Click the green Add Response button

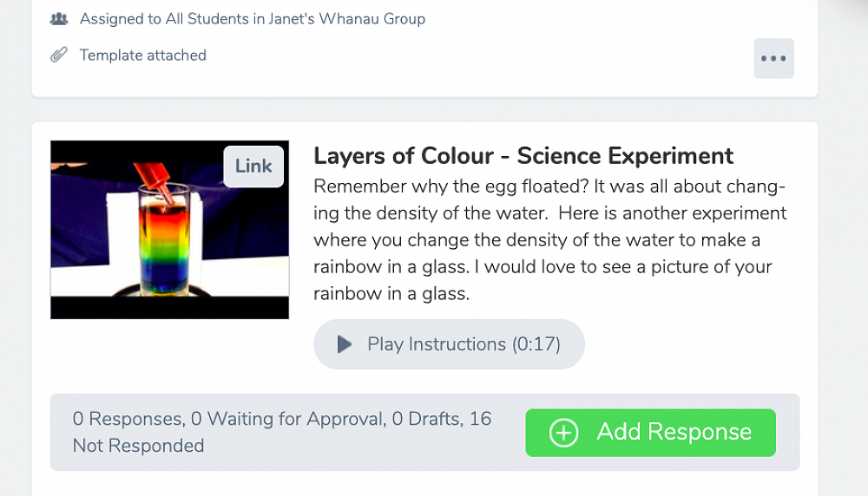pos(650,433)
